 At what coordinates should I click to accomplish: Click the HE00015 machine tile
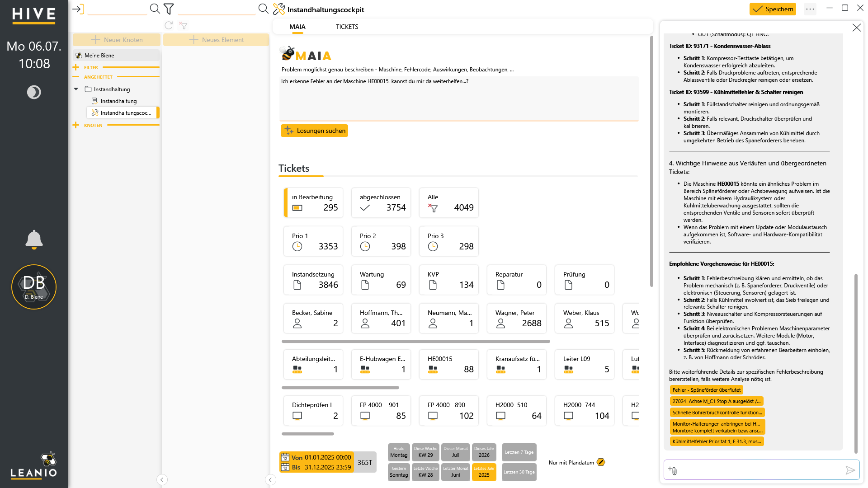pos(449,364)
